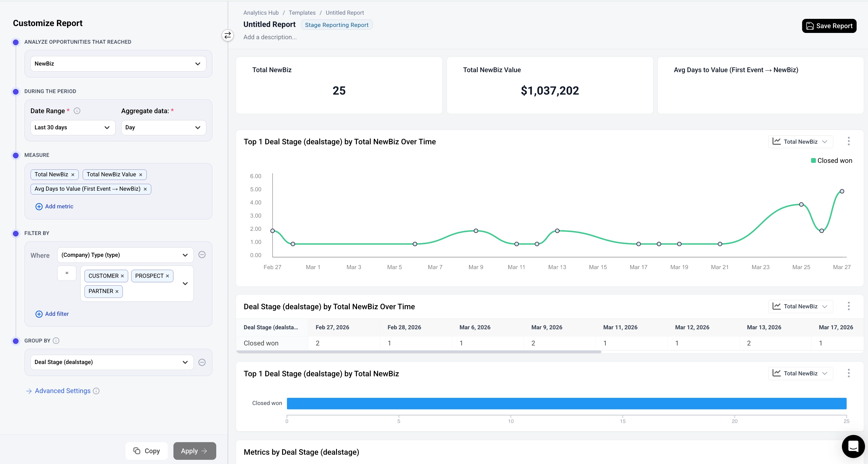Click the panel collapse swap-arrows icon

pos(228,35)
